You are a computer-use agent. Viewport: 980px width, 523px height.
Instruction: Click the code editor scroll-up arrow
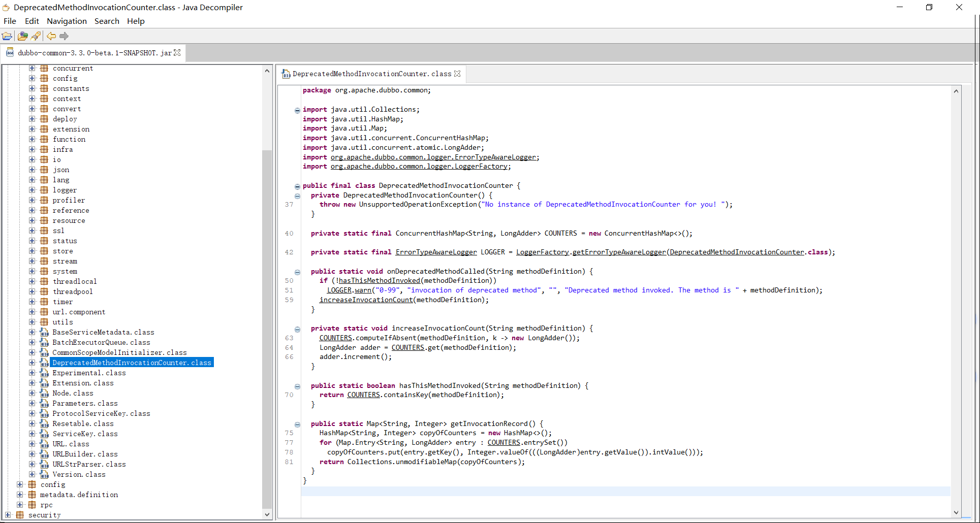pos(956,91)
